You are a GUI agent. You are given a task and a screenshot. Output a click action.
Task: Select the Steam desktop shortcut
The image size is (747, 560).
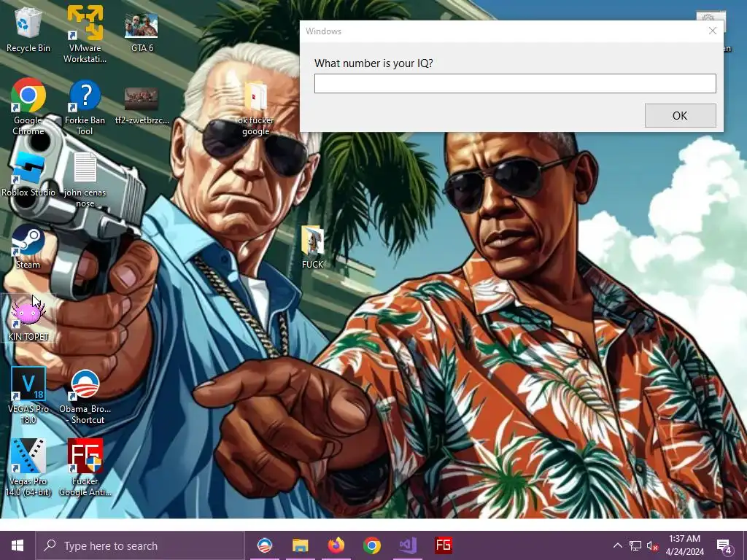click(28, 246)
